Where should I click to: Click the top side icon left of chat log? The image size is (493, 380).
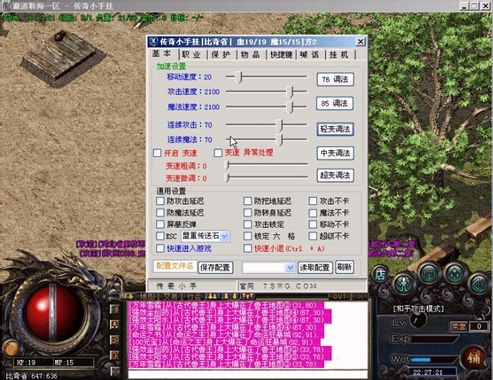pos(114,309)
